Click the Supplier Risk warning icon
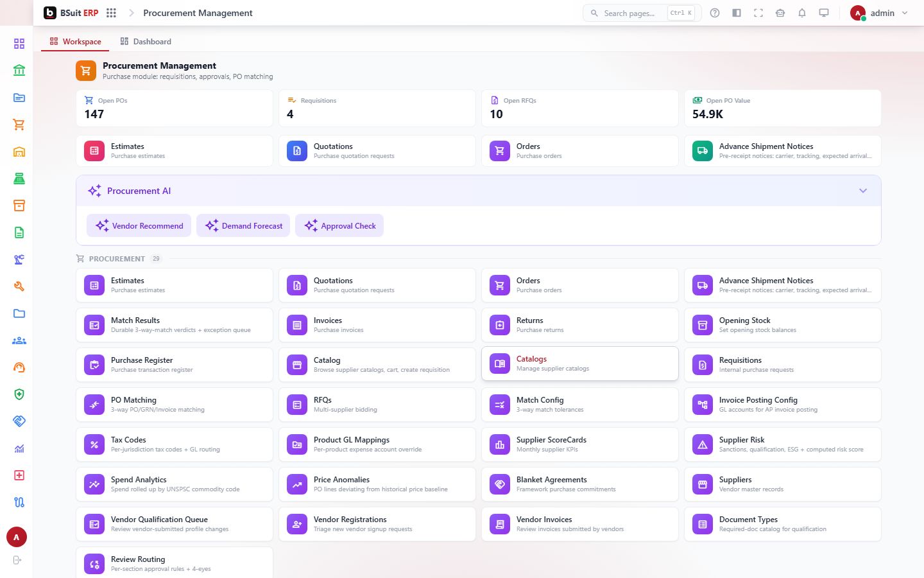 703,444
